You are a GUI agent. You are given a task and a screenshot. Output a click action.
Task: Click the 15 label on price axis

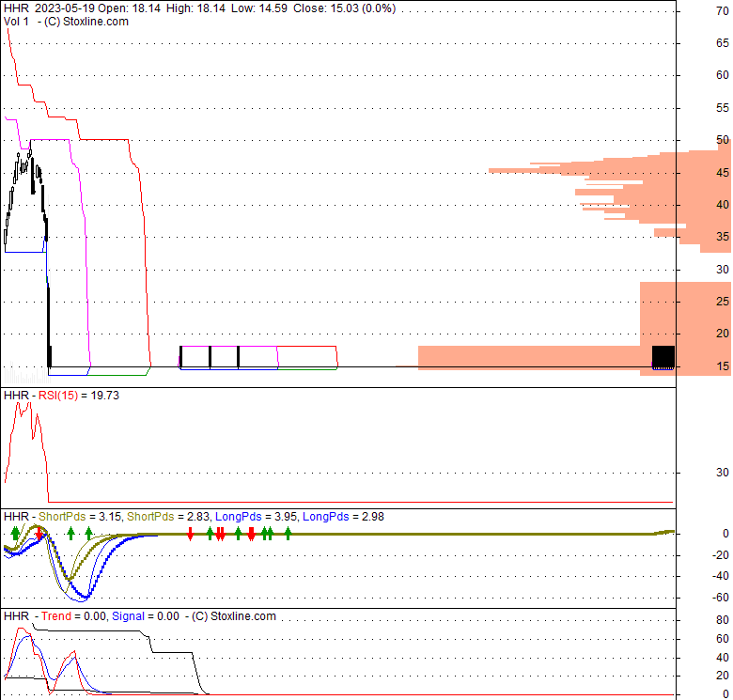[723, 366]
